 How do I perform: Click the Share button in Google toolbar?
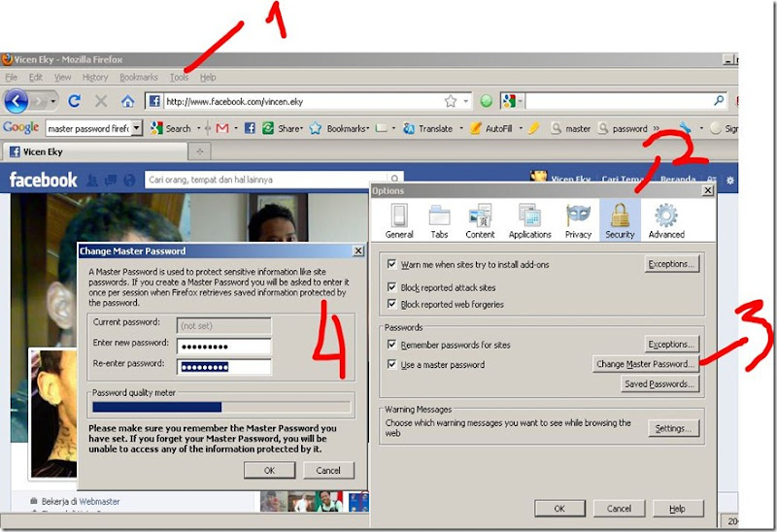(281, 128)
